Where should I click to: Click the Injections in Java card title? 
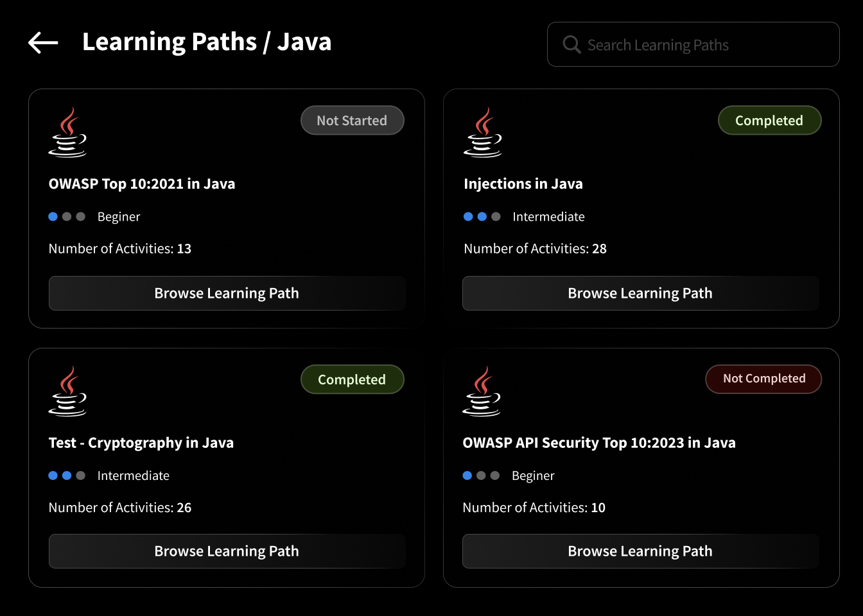click(x=523, y=184)
